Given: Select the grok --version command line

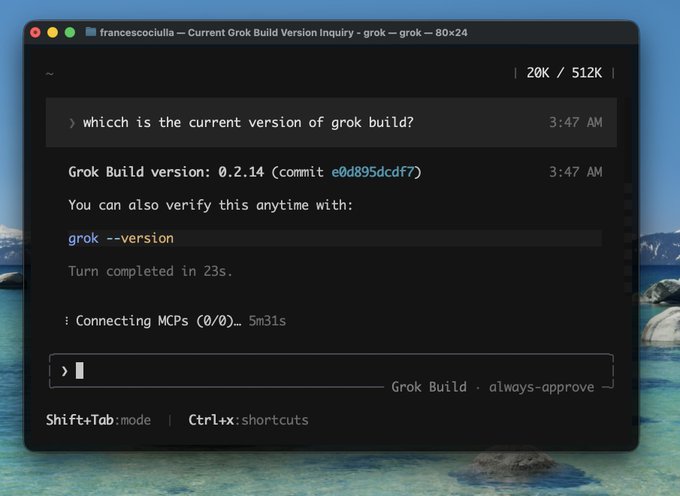Looking at the screenshot, I should click(335, 238).
